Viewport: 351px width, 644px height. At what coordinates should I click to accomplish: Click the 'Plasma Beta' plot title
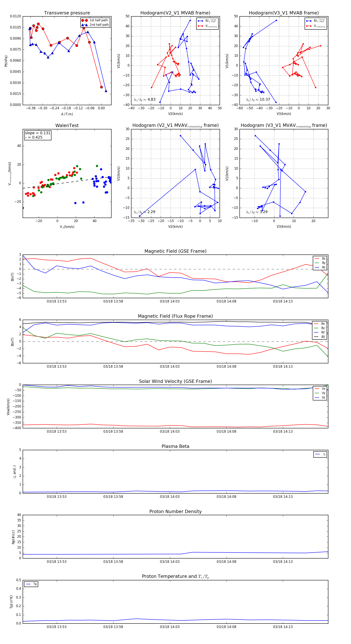(x=175, y=447)
